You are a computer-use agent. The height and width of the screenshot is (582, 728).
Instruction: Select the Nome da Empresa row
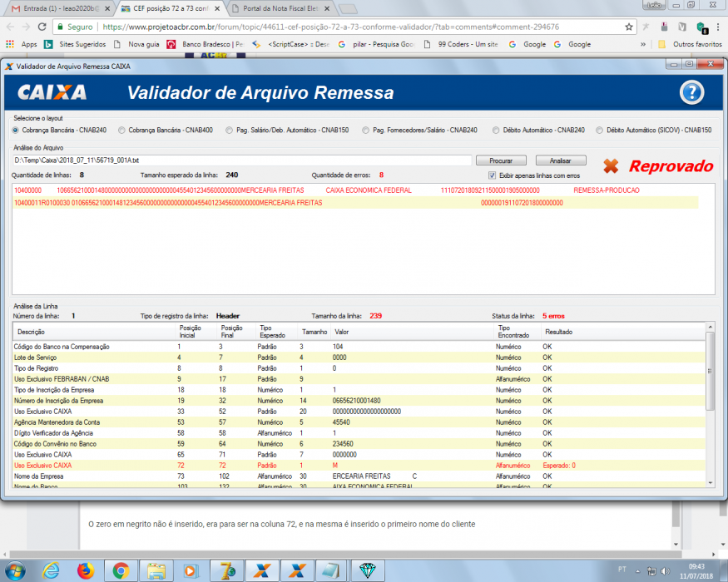tap(359, 476)
